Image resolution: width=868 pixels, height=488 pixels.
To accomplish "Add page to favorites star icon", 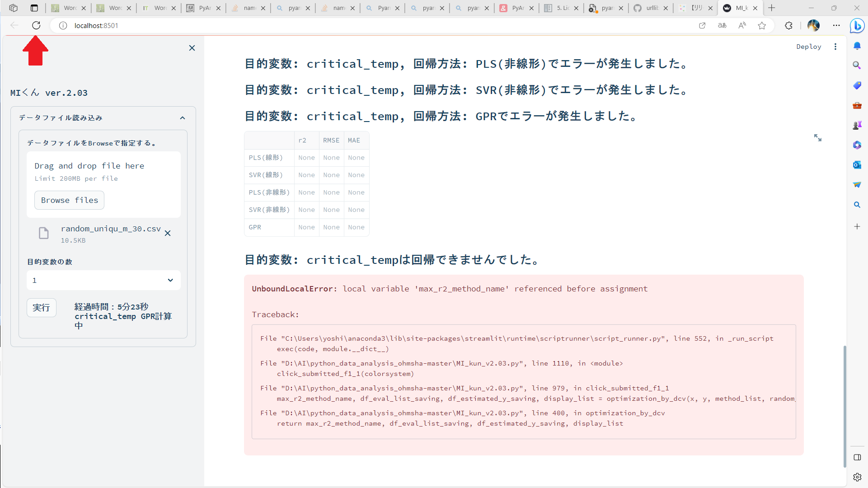I will 762,26.
